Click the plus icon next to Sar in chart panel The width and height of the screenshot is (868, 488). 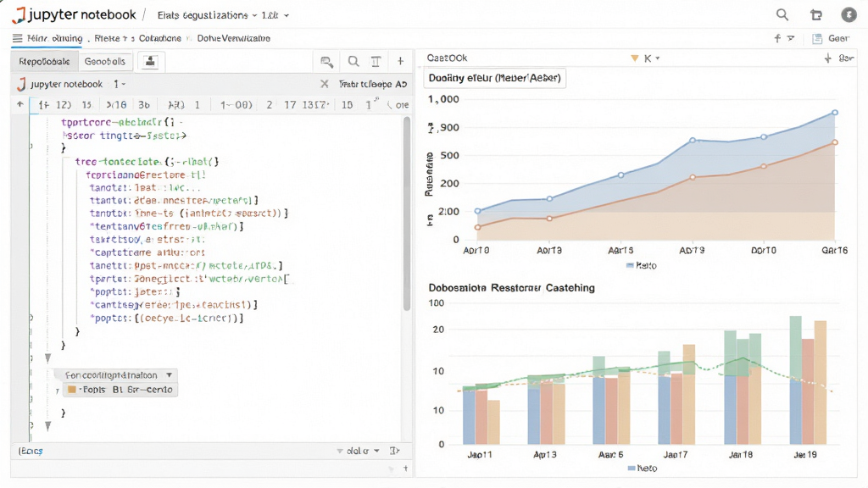pyautogui.click(x=827, y=58)
